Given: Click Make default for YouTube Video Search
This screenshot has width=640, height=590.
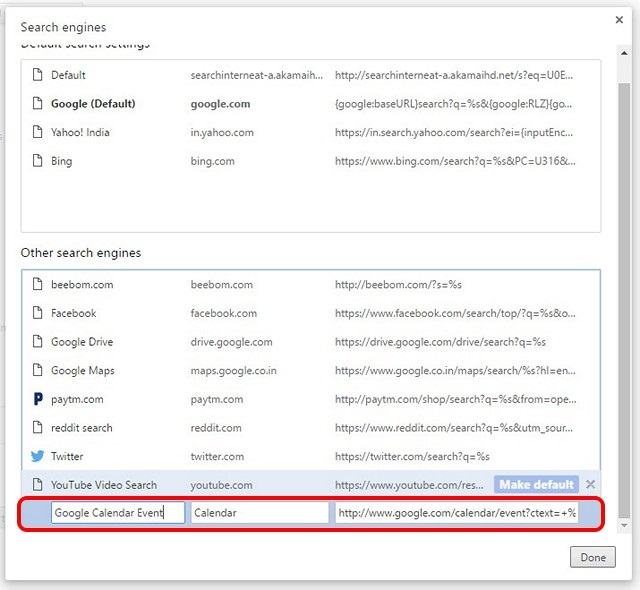Looking at the screenshot, I should tap(536, 484).
